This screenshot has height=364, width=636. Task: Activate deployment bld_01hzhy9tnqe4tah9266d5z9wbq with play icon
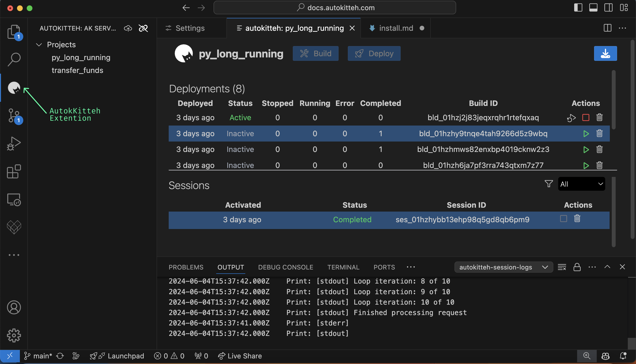point(586,134)
